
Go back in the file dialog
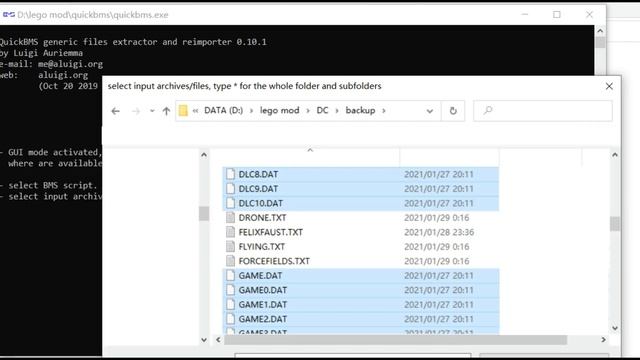[x=116, y=111]
